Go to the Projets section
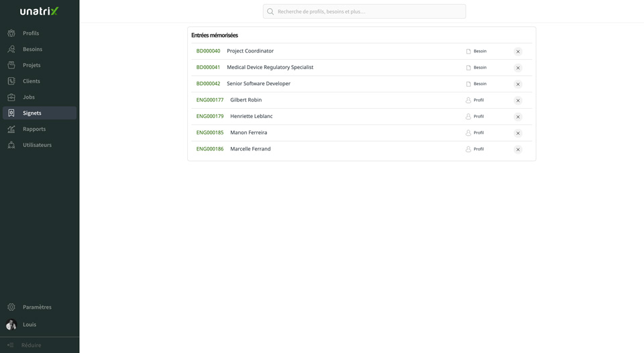644x353 pixels. pyautogui.click(x=32, y=65)
